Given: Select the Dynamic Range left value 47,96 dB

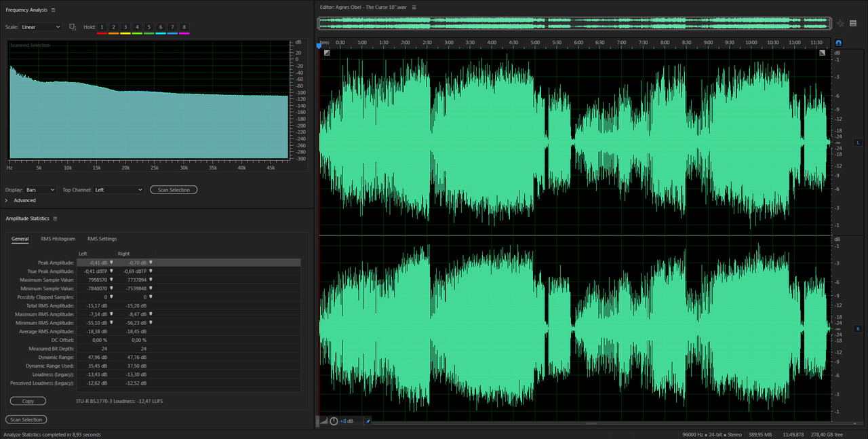Looking at the screenshot, I should click(x=98, y=358).
